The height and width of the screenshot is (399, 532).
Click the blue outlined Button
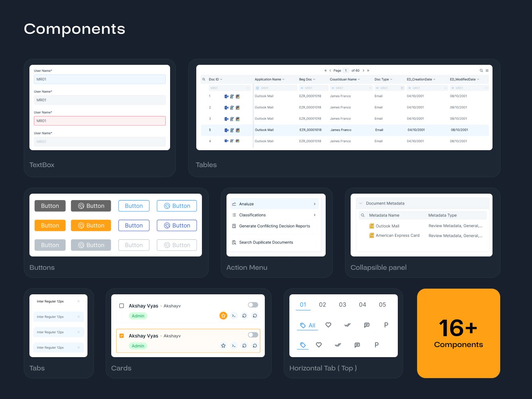(x=134, y=206)
